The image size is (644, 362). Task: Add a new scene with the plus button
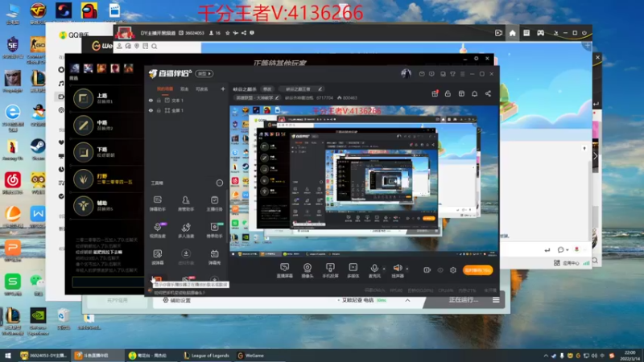click(223, 88)
